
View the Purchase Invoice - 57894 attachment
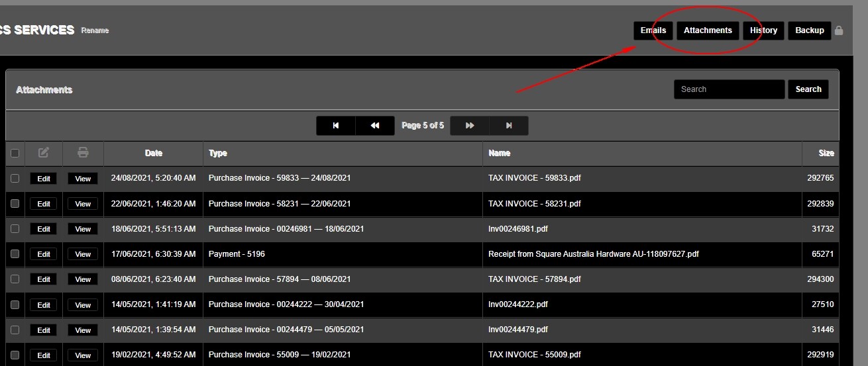(83, 279)
